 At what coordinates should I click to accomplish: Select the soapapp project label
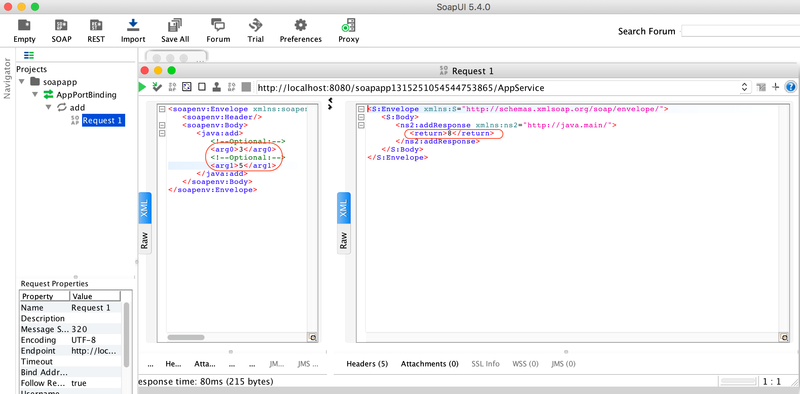point(60,82)
